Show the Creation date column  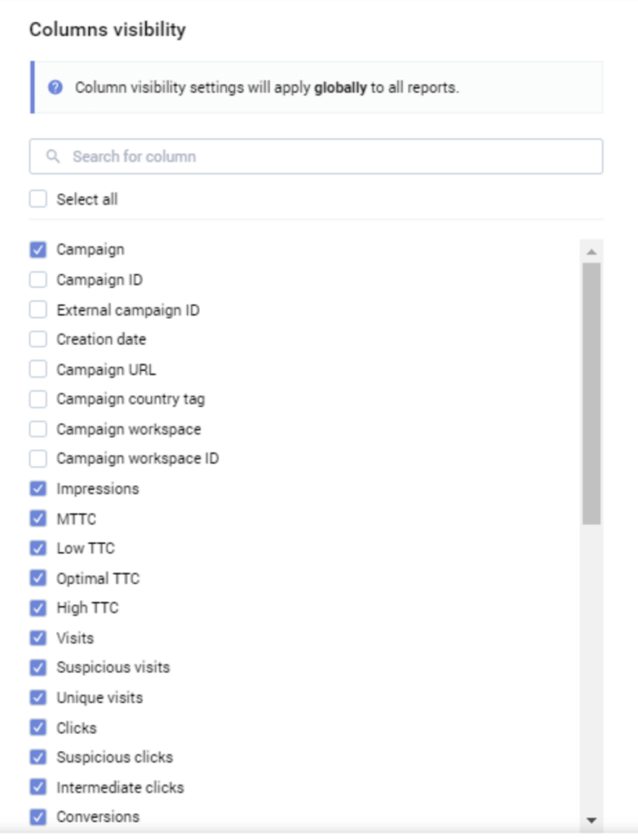(38, 339)
